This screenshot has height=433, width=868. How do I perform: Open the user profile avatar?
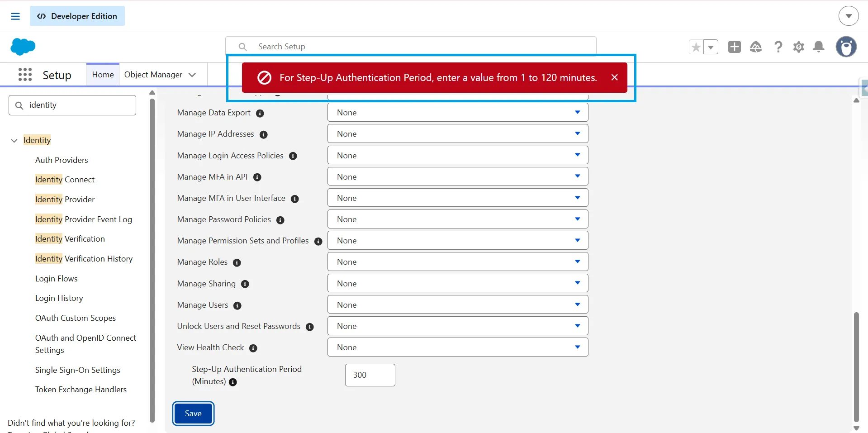(x=846, y=47)
